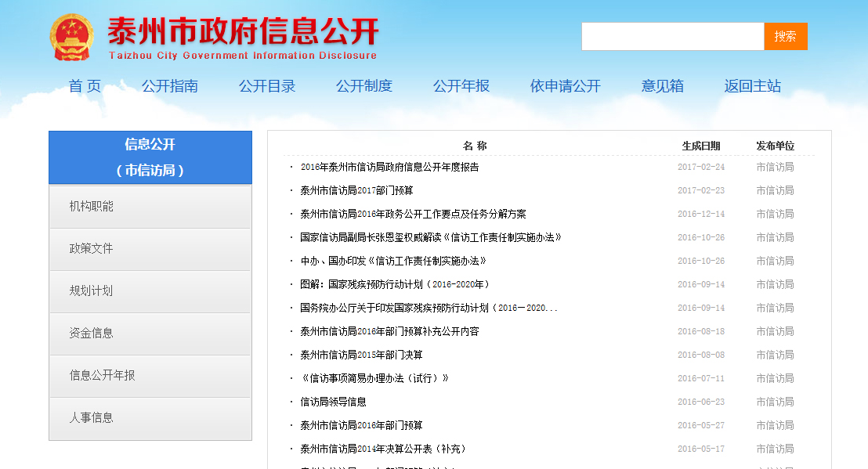The width and height of the screenshot is (868, 469).
Task: Open 2016年政务公开工作要点及任务分解方案 link
Action: click(x=413, y=214)
